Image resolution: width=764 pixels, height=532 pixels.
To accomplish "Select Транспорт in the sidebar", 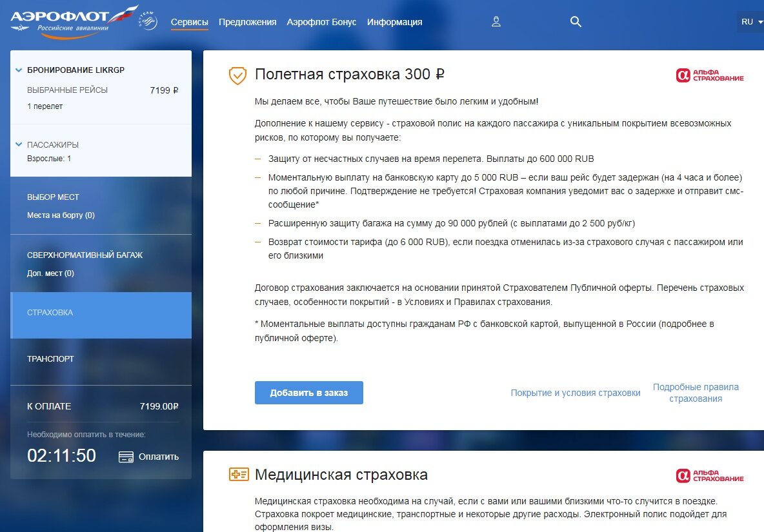I will point(51,359).
